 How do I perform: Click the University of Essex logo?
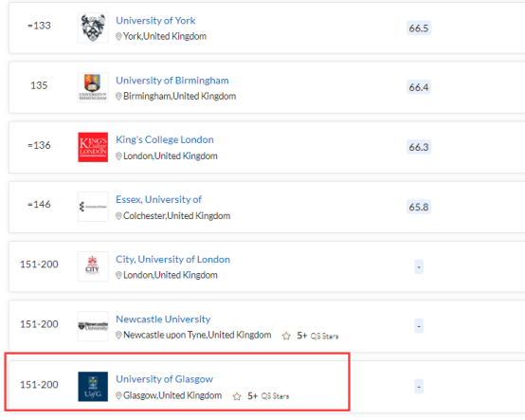point(93,207)
